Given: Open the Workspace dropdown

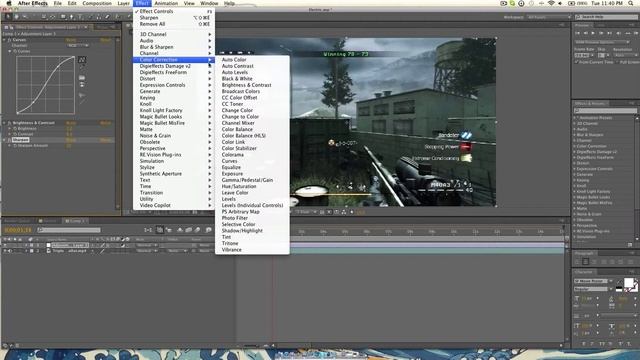Looking at the screenshot, I should click(x=548, y=17).
